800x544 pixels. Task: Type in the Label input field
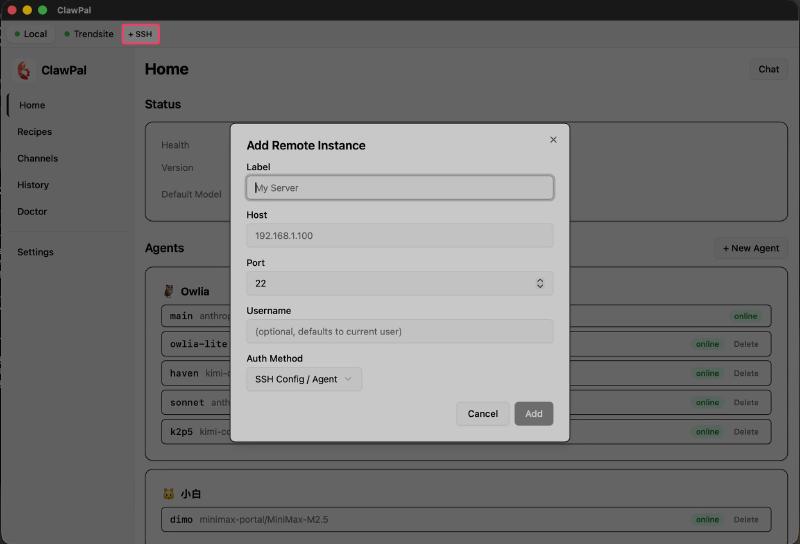pyautogui.click(x=399, y=188)
